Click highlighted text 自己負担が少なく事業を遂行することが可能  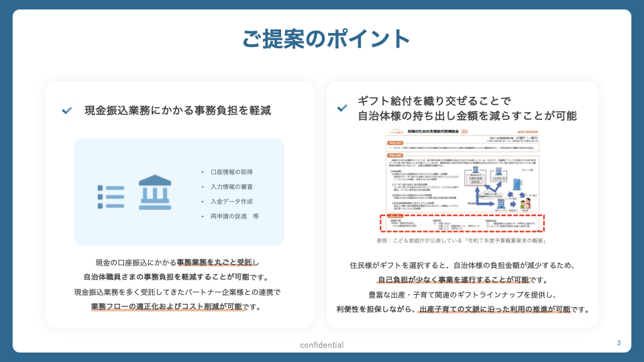coord(453,280)
